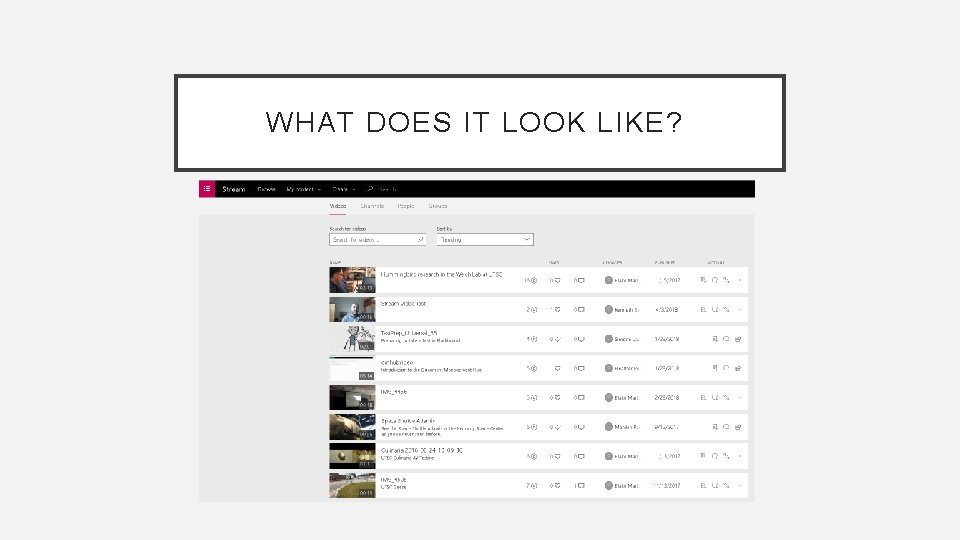Expand the My content dropdown
The height and width of the screenshot is (540, 960).
(x=303, y=189)
